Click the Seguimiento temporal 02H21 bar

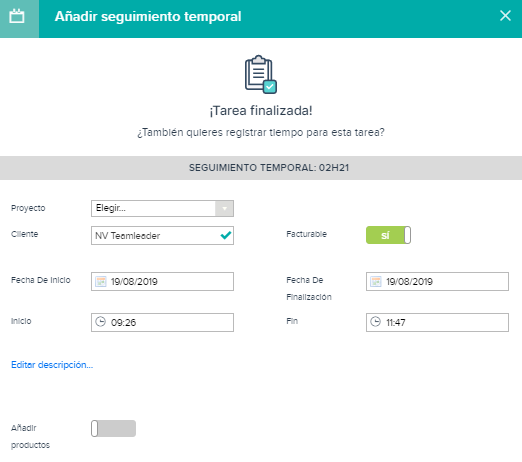pos(261,168)
